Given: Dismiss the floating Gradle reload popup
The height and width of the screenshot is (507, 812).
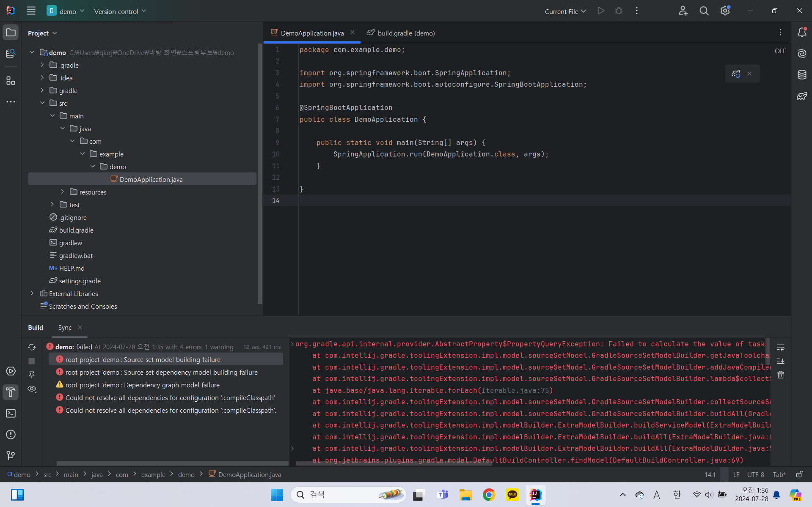Looking at the screenshot, I should (749, 74).
